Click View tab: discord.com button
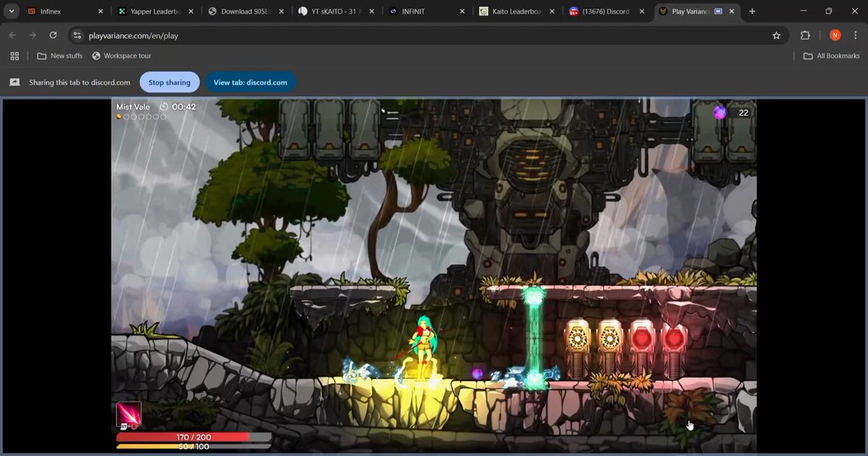868x456 pixels. pyautogui.click(x=250, y=83)
